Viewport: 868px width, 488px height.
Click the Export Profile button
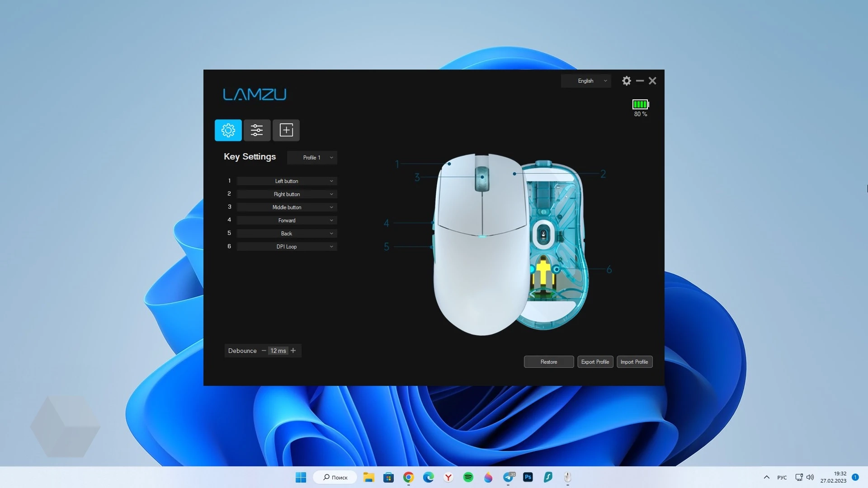(x=595, y=361)
